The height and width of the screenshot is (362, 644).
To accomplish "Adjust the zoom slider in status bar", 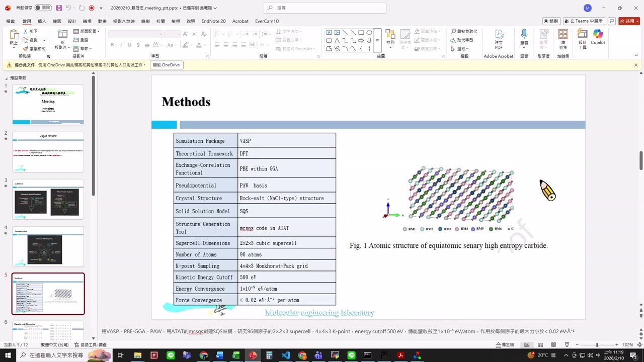I will click(597, 345).
